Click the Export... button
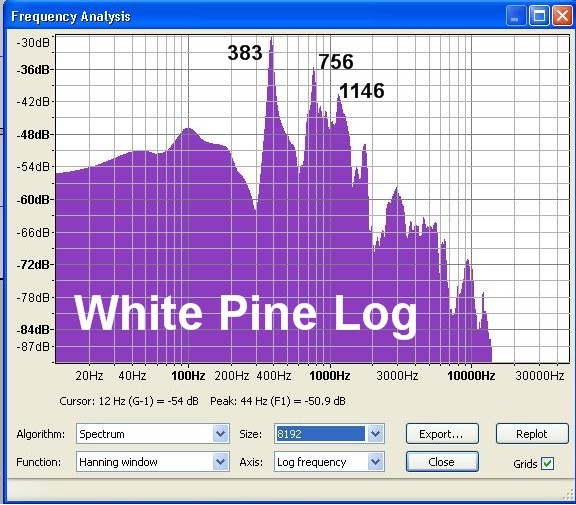This screenshot has width=576, height=505. (x=442, y=434)
